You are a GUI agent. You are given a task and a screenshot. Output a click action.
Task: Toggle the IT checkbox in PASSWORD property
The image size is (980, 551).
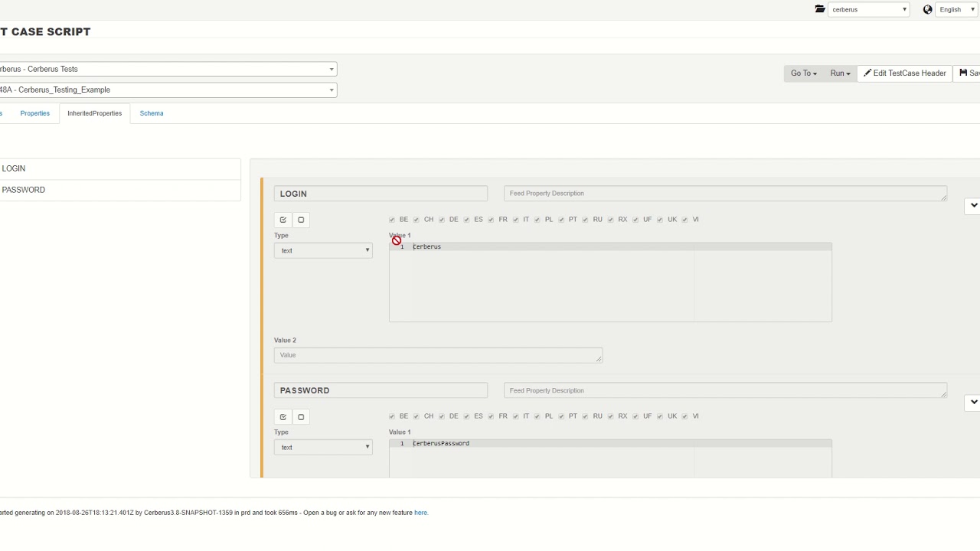[x=516, y=416]
